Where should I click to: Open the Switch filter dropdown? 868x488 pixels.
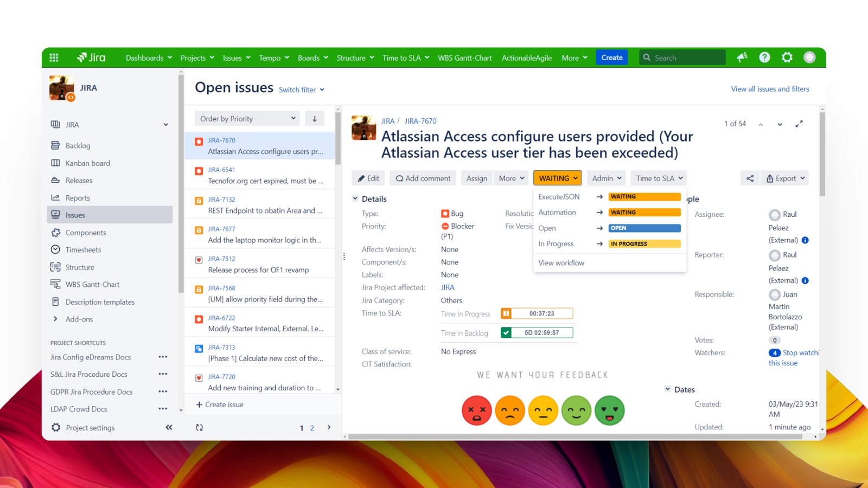pyautogui.click(x=302, y=90)
